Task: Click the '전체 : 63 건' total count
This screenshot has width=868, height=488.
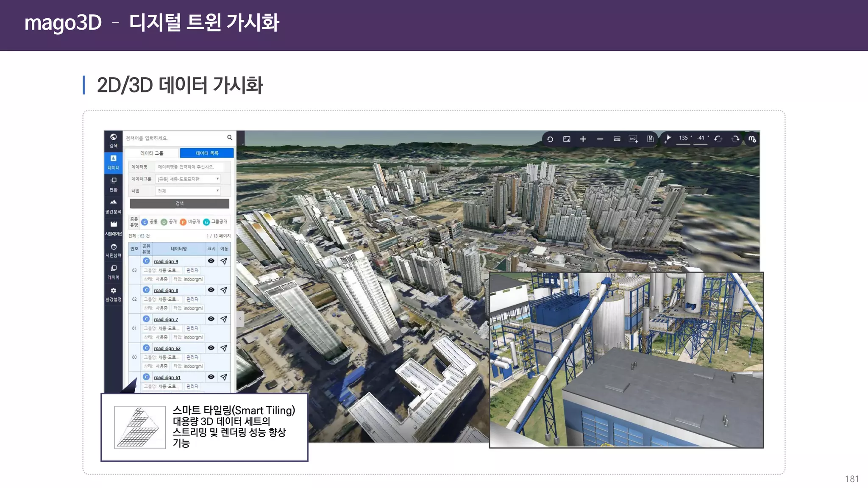Action: point(139,236)
